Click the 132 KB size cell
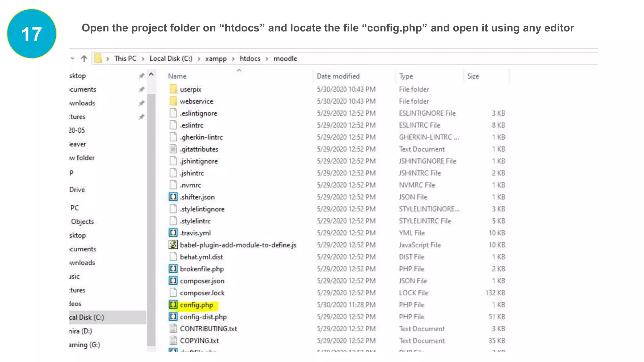 pyautogui.click(x=495, y=293)
